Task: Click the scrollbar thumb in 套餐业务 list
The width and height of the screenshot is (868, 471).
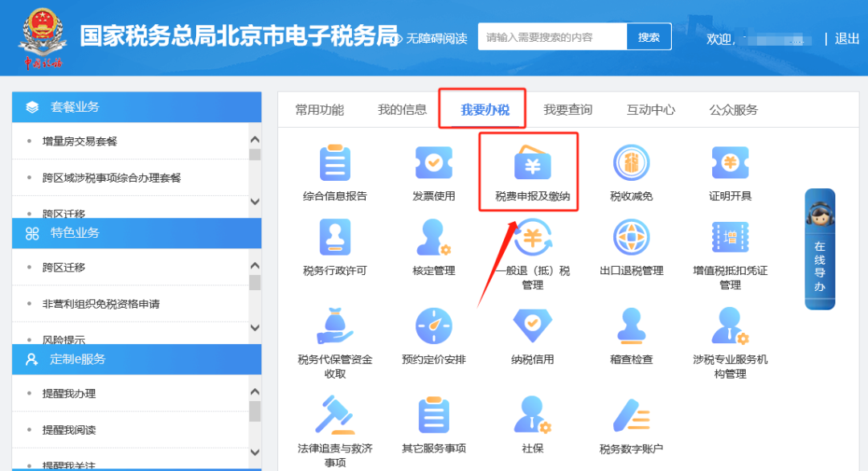Action: click(x=255, y=154)
